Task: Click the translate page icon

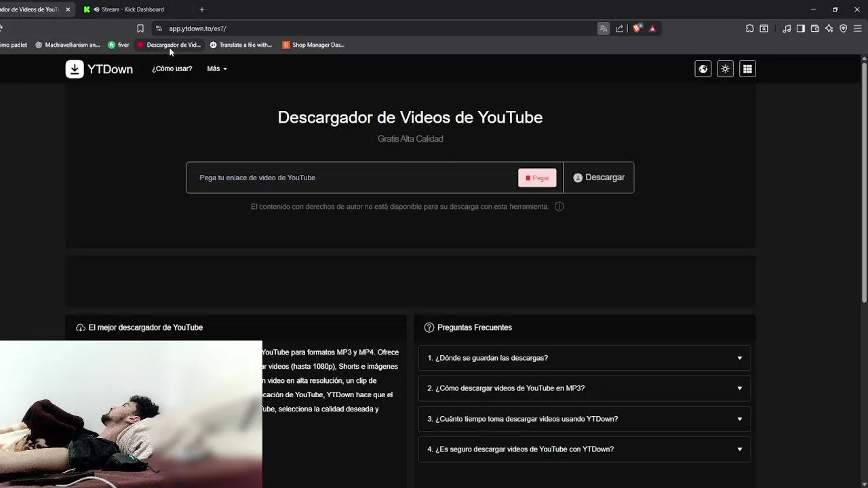Action: 604,28
